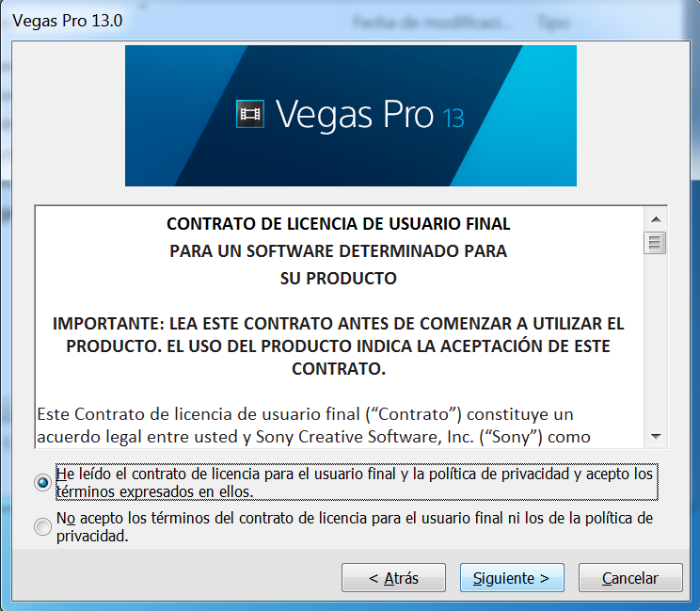Click the license scrollbar down arrow
The image size is (700, 611).
tap(656, 437)
